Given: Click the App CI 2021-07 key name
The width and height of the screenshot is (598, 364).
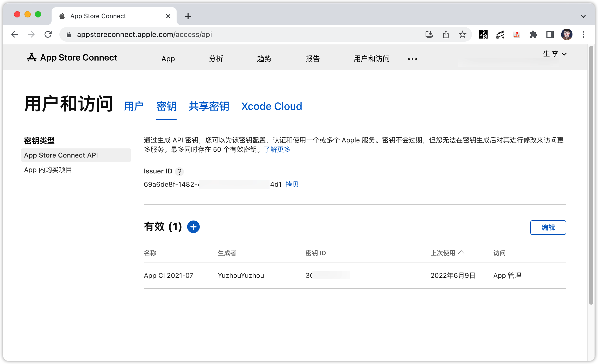Looking at the screenshot, I should [169, 275].
